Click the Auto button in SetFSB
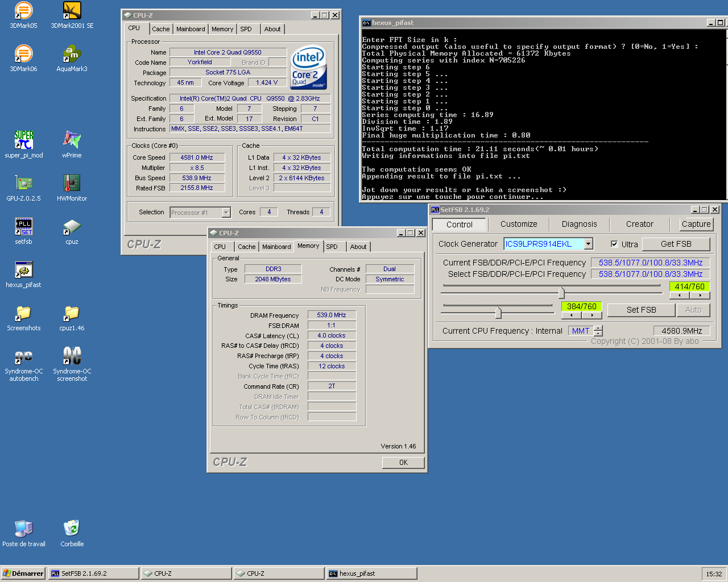 pos(693,310)
